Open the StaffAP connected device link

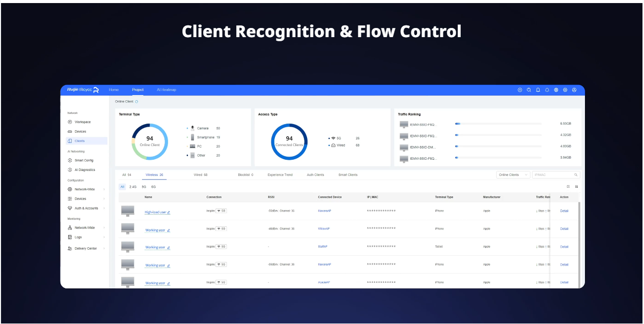(x=323, y=247)
